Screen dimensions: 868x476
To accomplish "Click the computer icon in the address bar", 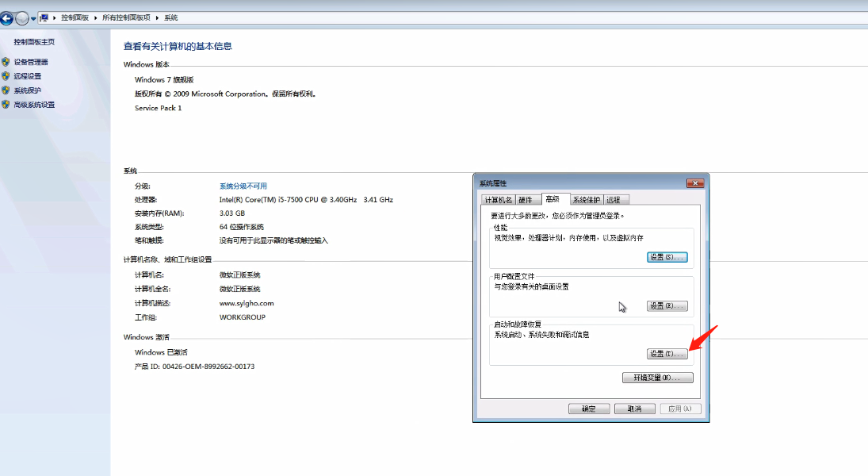I will pyautogui.click(x=44, y=17).
